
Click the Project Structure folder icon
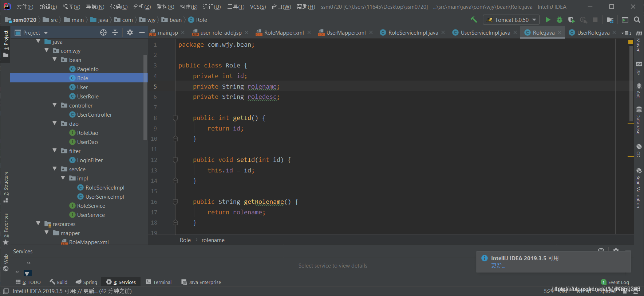click(x=610, y=20)
